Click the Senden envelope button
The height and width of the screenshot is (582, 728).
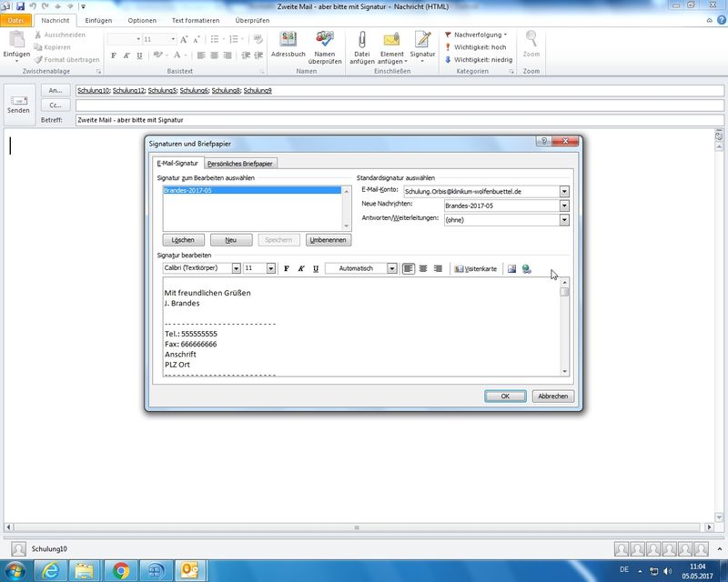click(18, 105)
